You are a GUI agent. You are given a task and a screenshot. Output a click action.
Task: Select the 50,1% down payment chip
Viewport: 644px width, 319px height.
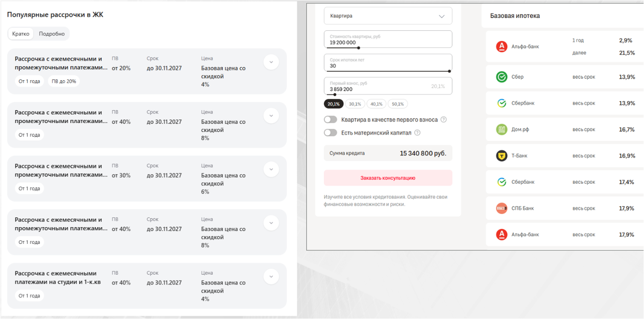tap(397, 104)
